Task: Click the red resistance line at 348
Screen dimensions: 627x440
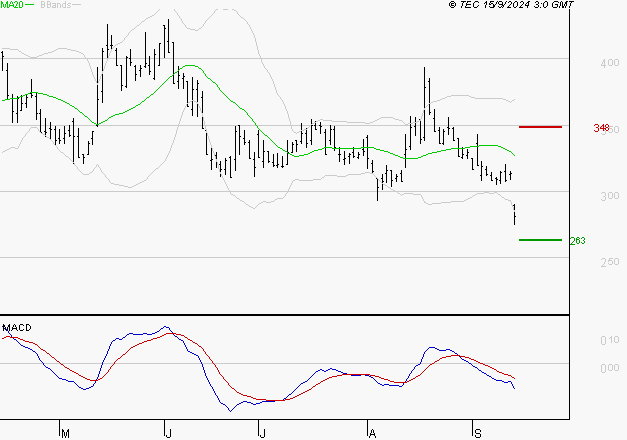Action: (540, 127)
